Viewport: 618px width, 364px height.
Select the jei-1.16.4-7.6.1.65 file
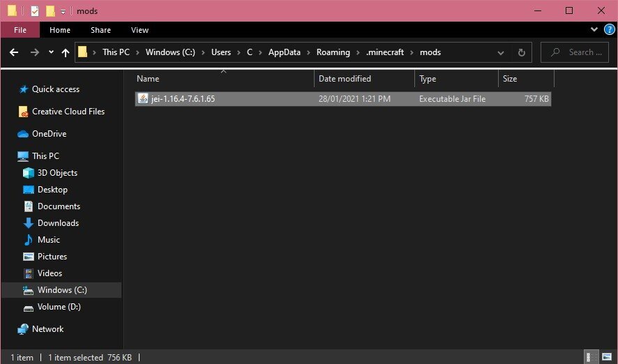click(343, 99)
